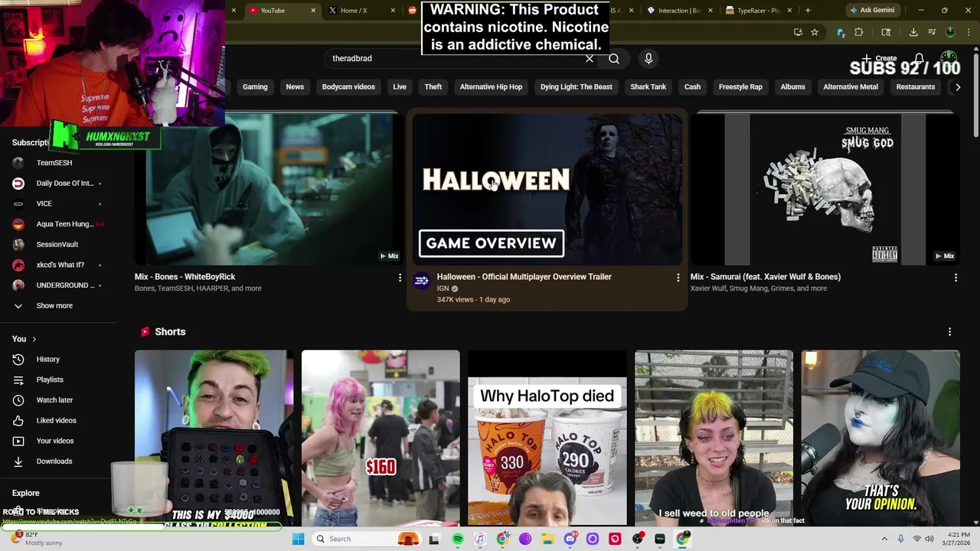The image size is (980, 551).
Task: Start voice search with the microphone icon
Action: pyautogui.click(x=648, y=58)
